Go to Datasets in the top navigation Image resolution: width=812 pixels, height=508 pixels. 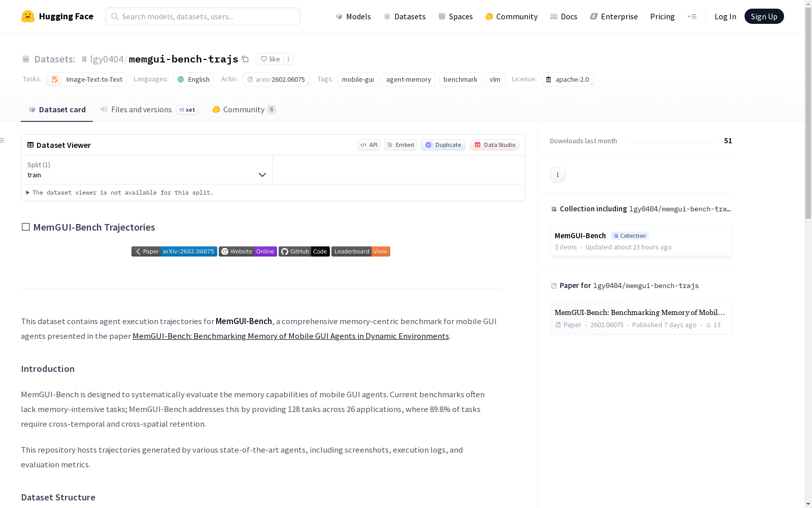[x=404, y=16]
